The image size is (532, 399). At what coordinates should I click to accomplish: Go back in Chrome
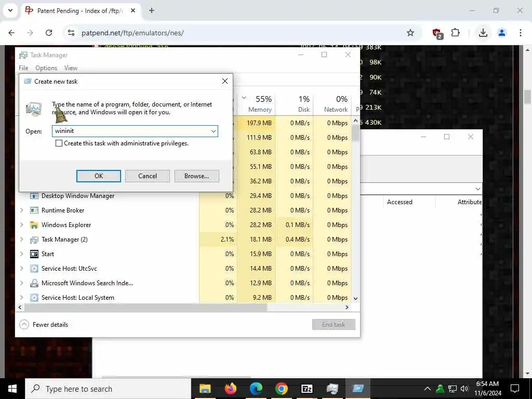[x=11, y=33]
